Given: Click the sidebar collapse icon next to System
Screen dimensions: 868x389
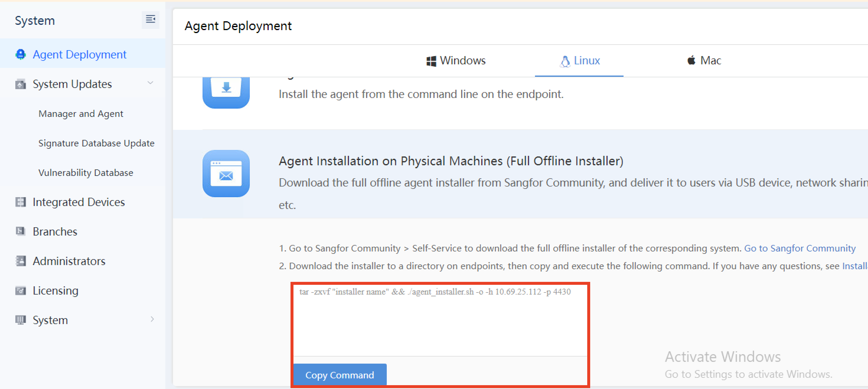Looking at the screenshot, I should 150,19.
